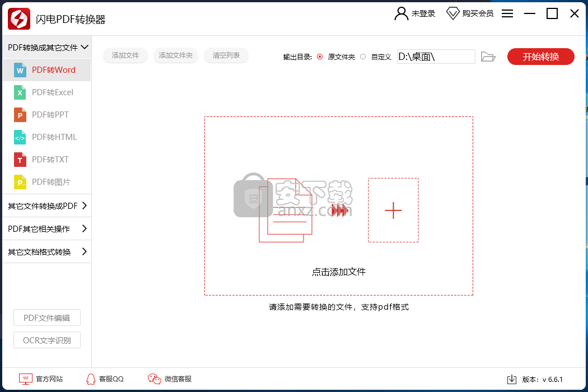Screen dimensions: 588x392
Task: Collapse the PDF转换成其它文件 section
Action: click(47, 47)
